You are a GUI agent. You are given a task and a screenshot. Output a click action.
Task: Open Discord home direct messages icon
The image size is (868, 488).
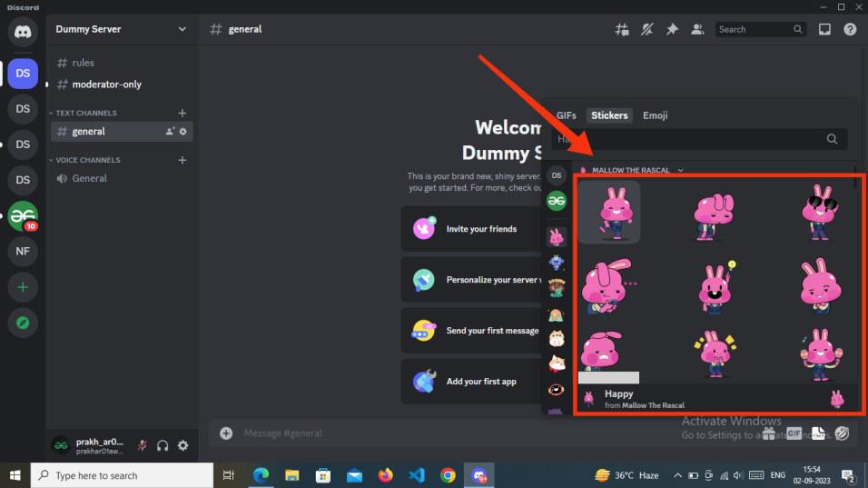[x=23, y=32]
